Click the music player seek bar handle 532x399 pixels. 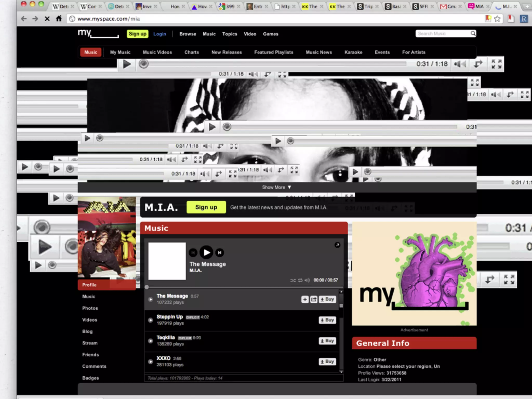(x=147, y=287)
